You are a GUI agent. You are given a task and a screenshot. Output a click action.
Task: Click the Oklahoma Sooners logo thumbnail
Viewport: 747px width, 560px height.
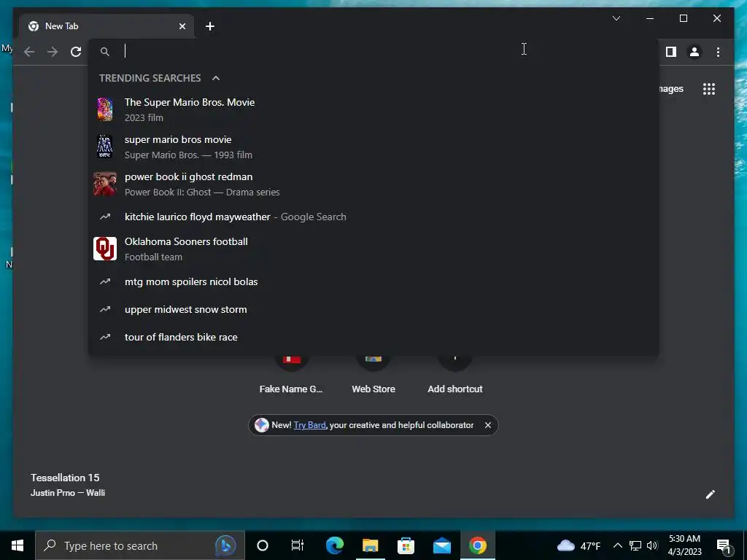pos(105,249)
